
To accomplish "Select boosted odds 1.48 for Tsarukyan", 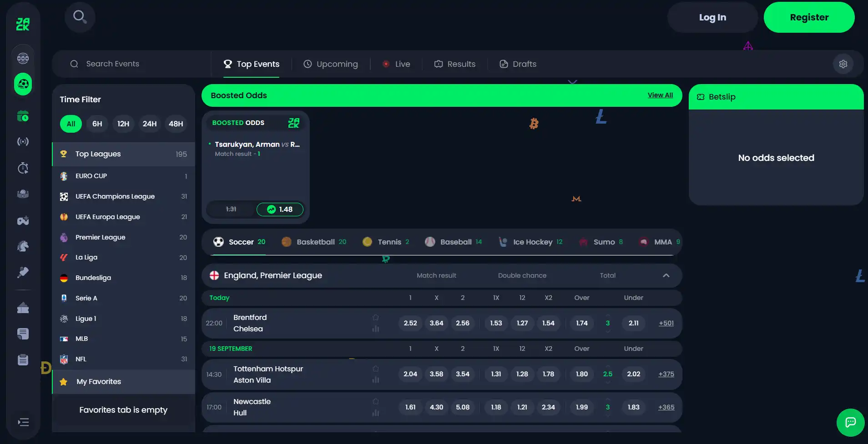I will (280, 209).
